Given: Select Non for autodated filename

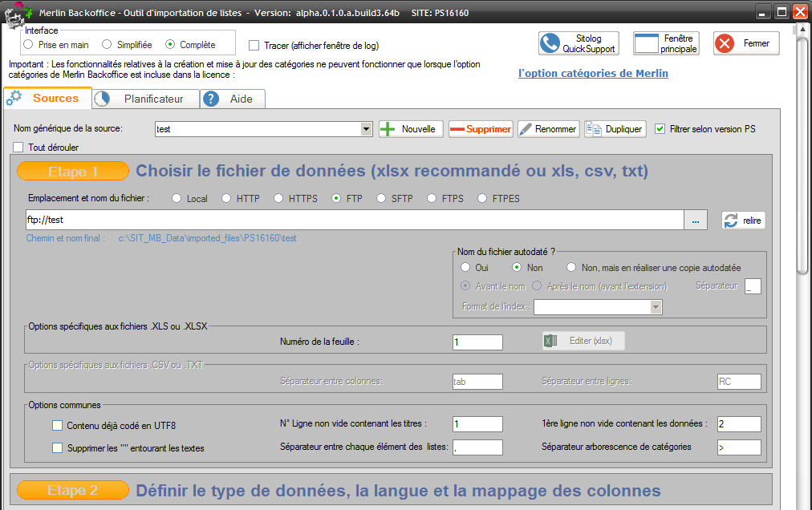Looking at the screenshot, I should click(x=517, y=267).
